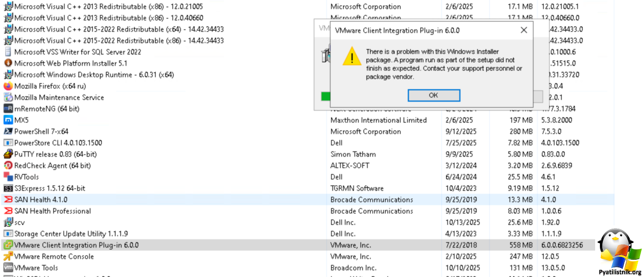
Task: Click the Storage Center Update Utility entry
Action: 71,234
